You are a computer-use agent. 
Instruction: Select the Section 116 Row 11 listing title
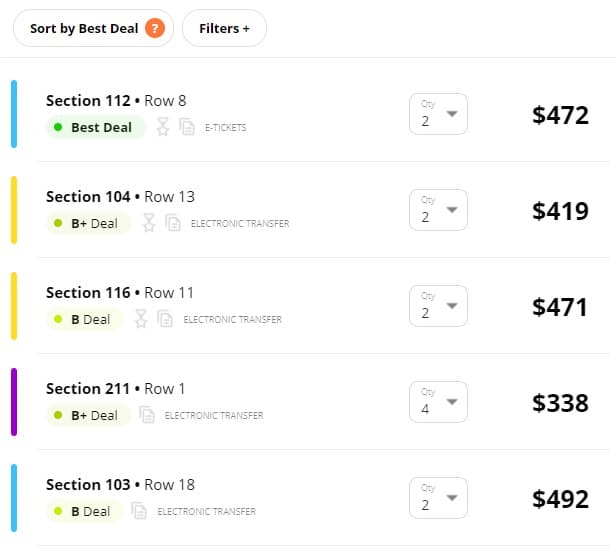point(120,293)
